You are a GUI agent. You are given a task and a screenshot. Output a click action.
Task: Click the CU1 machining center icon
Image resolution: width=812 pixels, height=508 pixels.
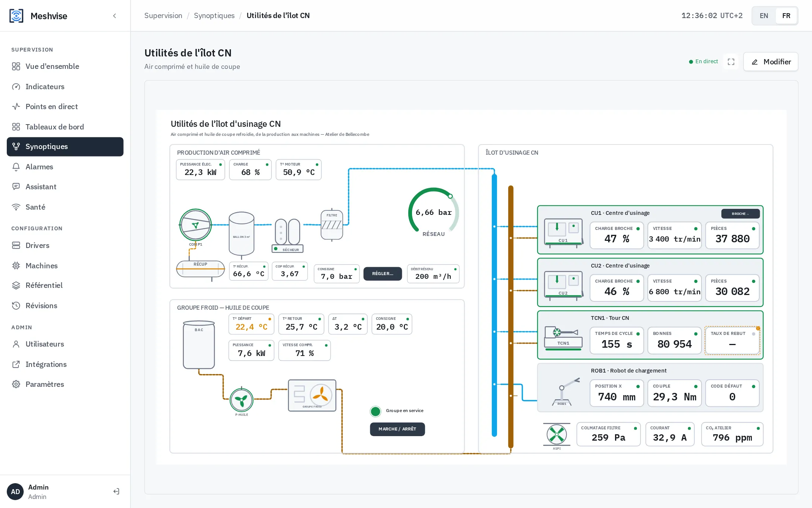[x=564, y=233]
